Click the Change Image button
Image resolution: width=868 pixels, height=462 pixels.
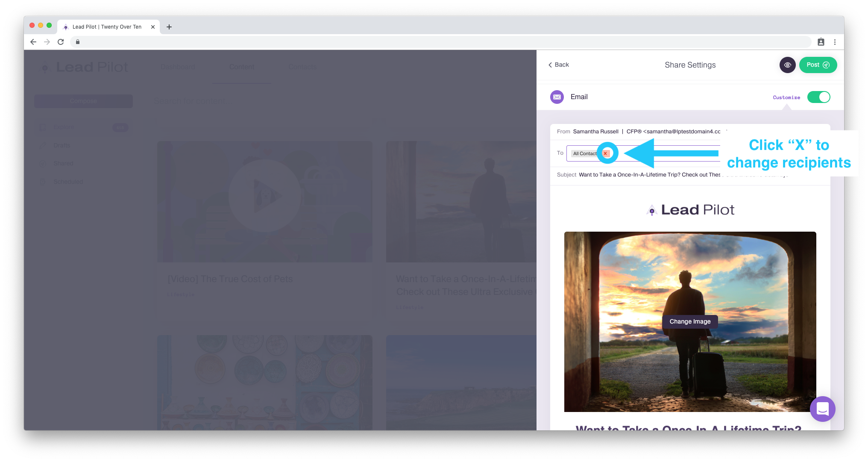690,322
